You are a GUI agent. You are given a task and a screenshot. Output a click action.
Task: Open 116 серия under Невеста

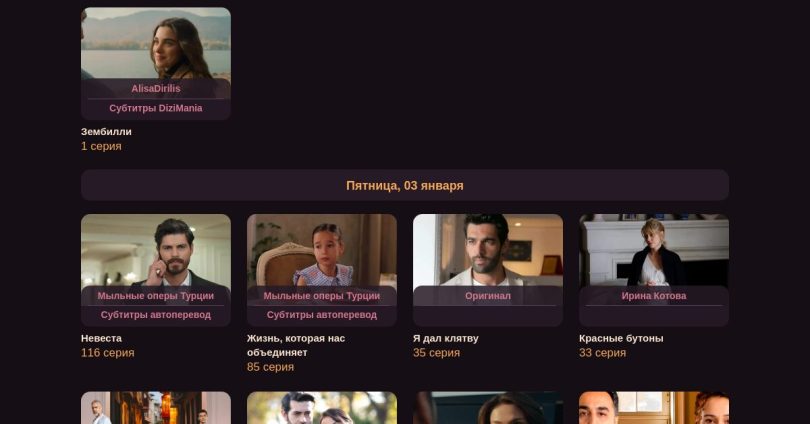click(107, 353)
